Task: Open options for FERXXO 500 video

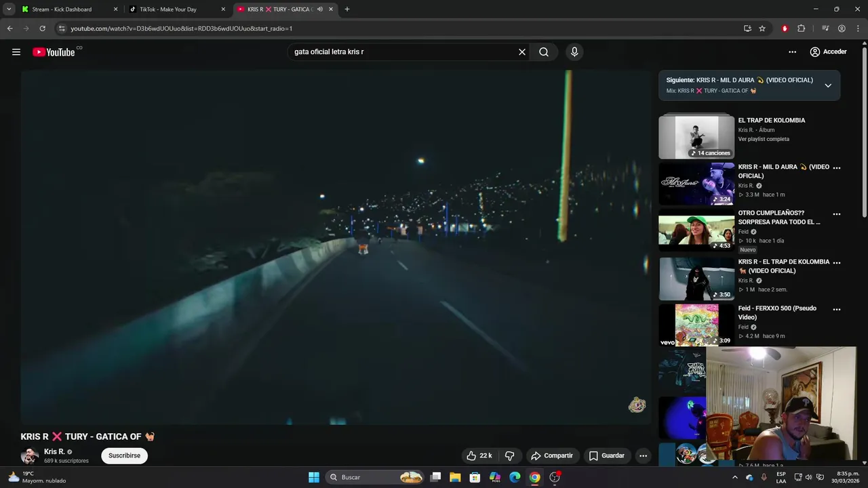Action: [837, 309]
